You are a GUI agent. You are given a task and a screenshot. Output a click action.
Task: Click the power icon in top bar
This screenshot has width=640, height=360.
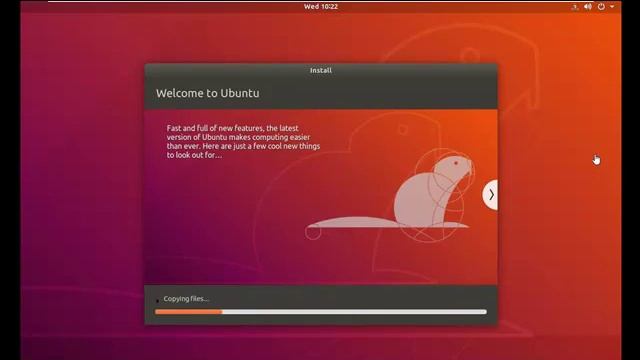point(601,7)
